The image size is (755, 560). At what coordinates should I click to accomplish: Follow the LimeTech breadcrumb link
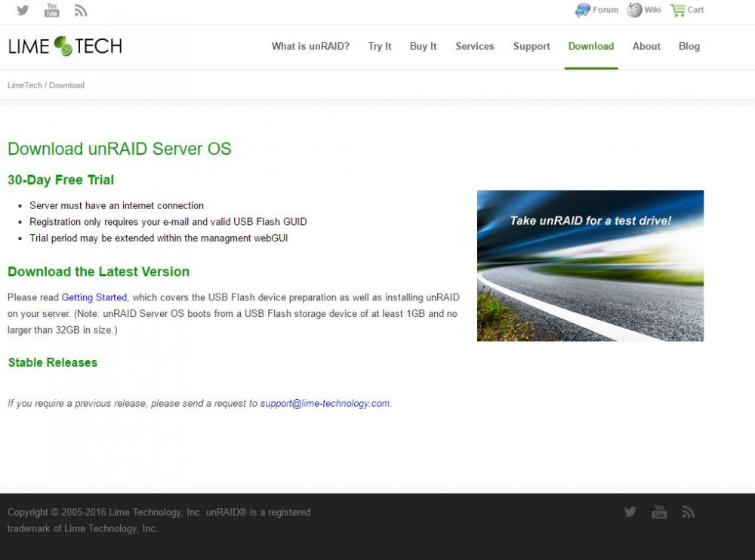tap(25, 85)
